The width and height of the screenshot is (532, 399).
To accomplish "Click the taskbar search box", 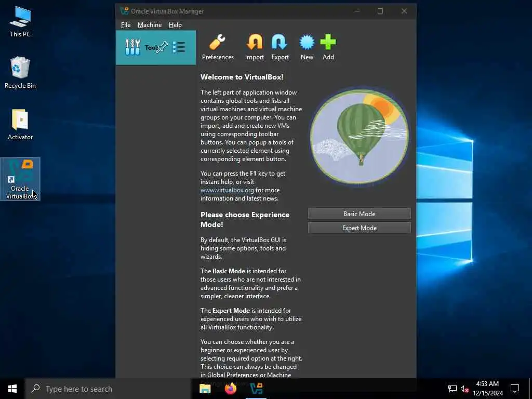I will tap(109, 389).
